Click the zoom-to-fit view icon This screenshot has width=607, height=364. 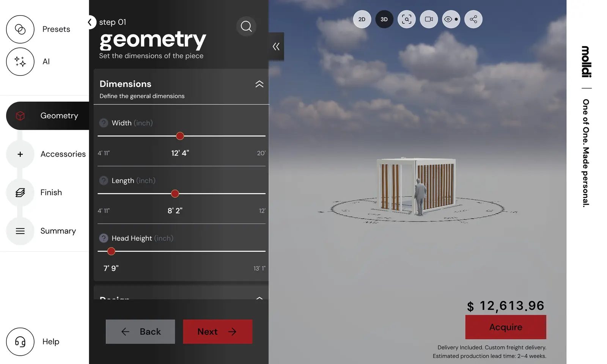pyautogui.click(x=406, y=19)
